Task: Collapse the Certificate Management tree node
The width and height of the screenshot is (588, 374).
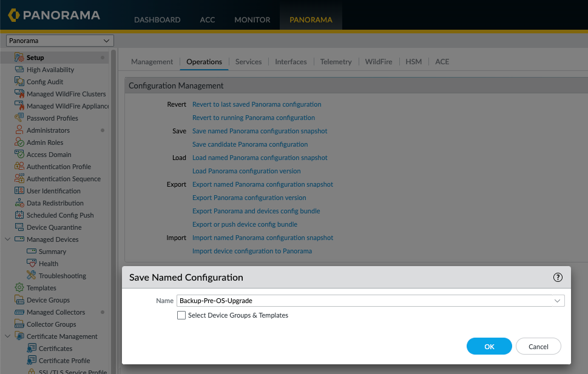Action: 7,336
